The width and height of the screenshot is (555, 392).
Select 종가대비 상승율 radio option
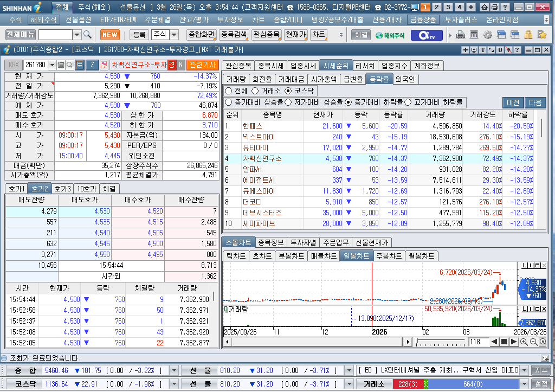[229, 102]
